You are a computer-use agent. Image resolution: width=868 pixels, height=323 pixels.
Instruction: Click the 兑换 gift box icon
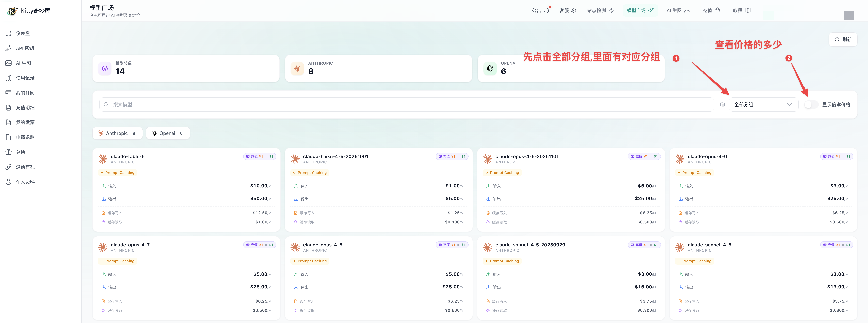click(8, 152)
